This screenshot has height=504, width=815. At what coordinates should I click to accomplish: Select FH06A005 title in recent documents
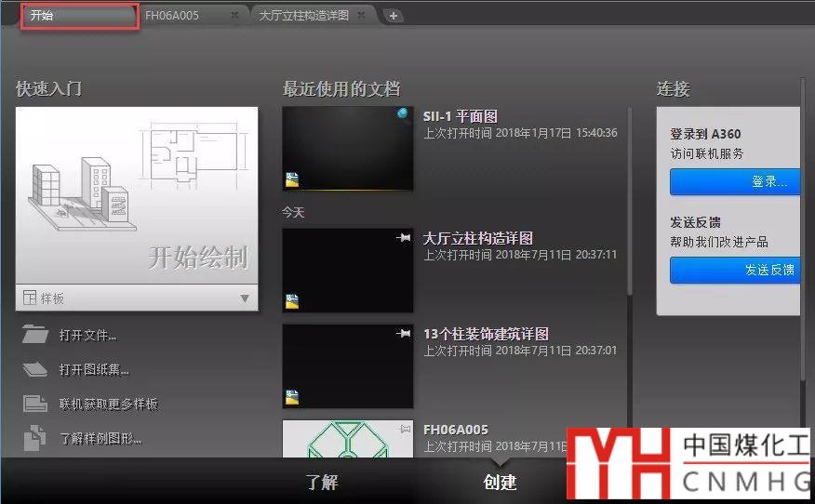[x=456, y=430]
